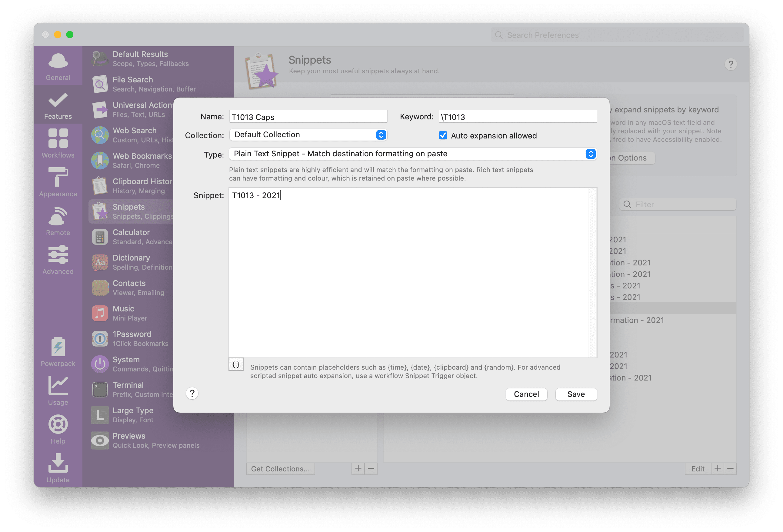
Task: Open the Collection dropdown
Action: [x=308, y=135]
